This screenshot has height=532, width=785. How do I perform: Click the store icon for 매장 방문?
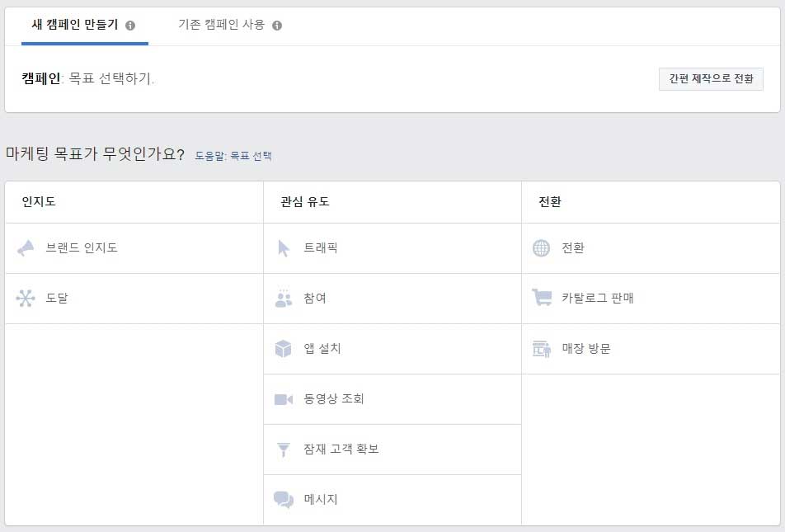pos(542,349)
